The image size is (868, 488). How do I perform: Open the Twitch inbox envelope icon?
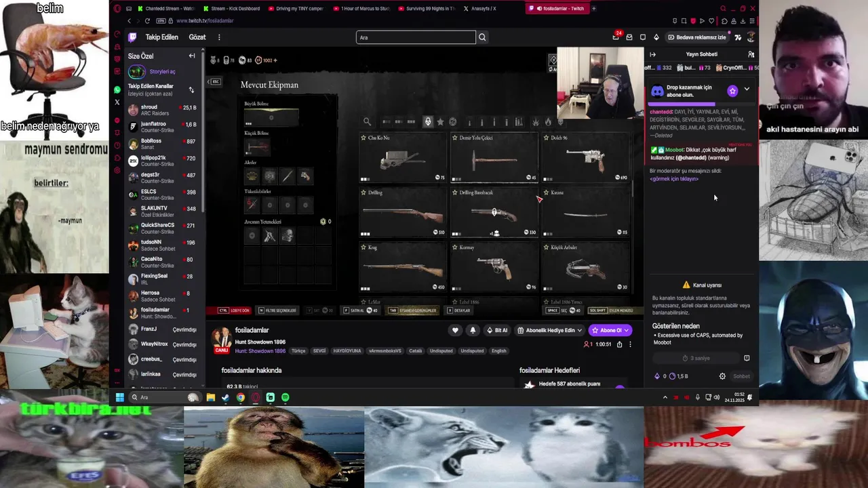click(x=629, y=37)
